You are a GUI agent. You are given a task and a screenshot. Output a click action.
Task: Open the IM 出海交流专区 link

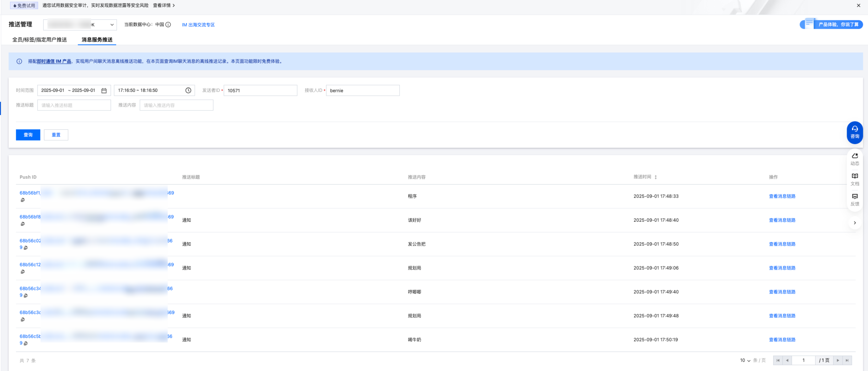pyautogui.click(x=198, y=25)
